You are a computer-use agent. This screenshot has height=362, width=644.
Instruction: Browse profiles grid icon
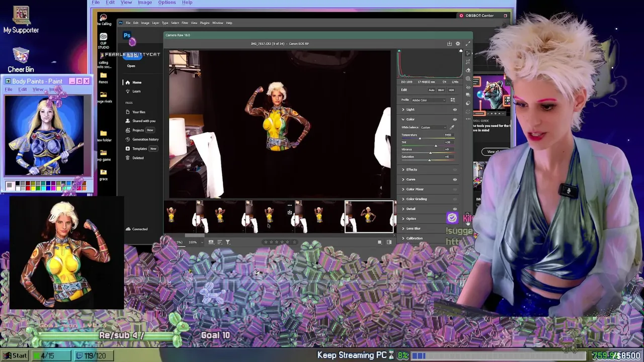click(453, 100)
